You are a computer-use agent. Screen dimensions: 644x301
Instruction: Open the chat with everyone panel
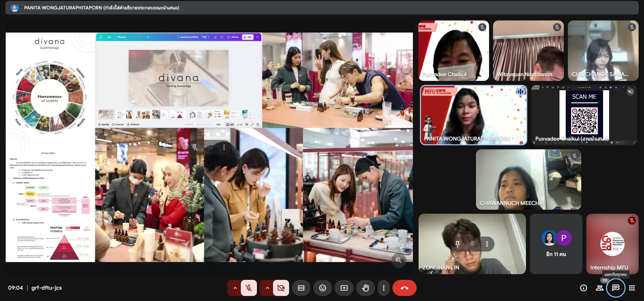(615, 288)
